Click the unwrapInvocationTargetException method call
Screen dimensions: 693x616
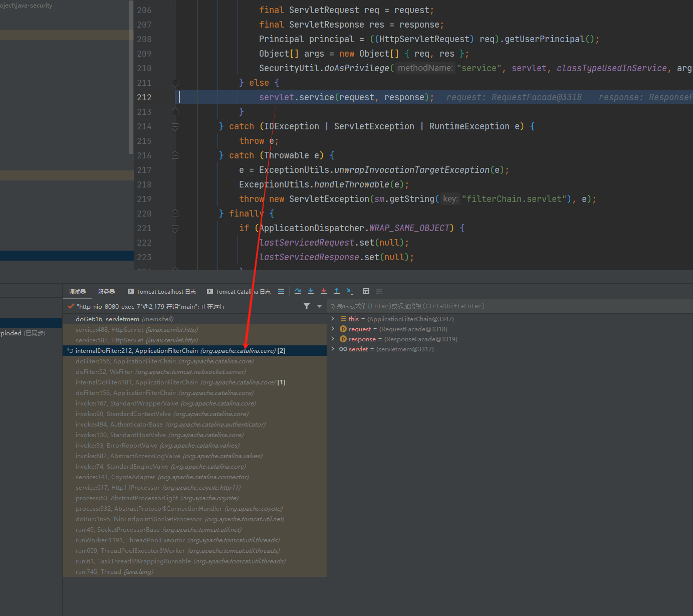click(412, 170)
